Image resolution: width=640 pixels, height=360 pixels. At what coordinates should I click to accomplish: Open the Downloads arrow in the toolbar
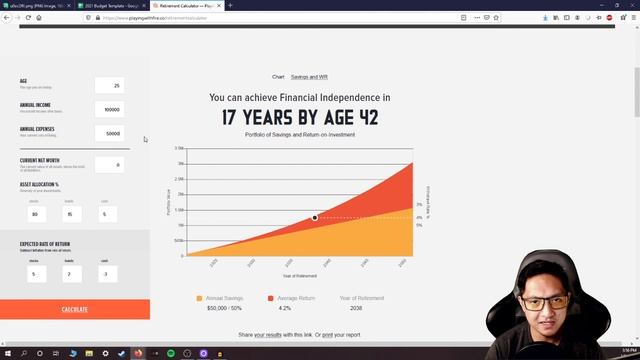545,18
